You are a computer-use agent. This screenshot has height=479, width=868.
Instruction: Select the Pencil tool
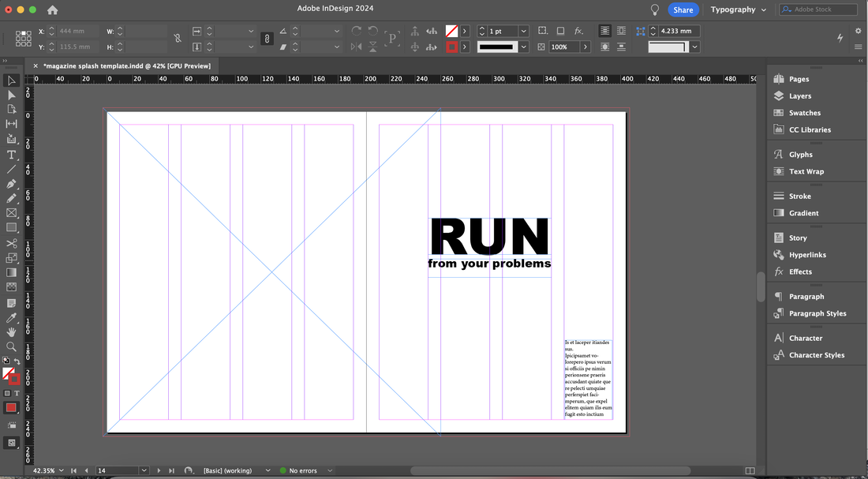tap(11, 198)
